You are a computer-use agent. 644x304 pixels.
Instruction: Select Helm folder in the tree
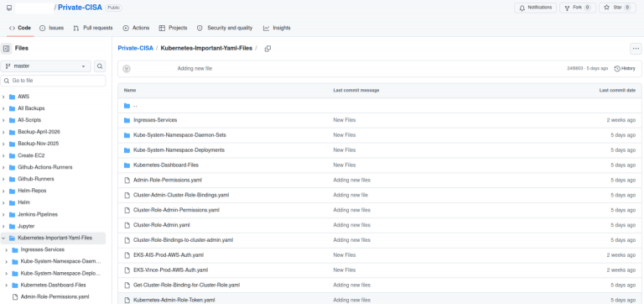click(x=23, y=202)
